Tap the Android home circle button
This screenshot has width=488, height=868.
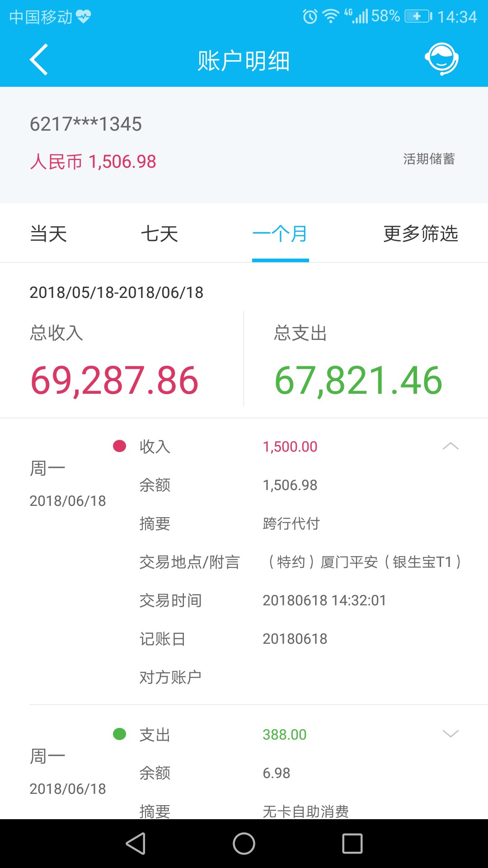coord(244,844)
